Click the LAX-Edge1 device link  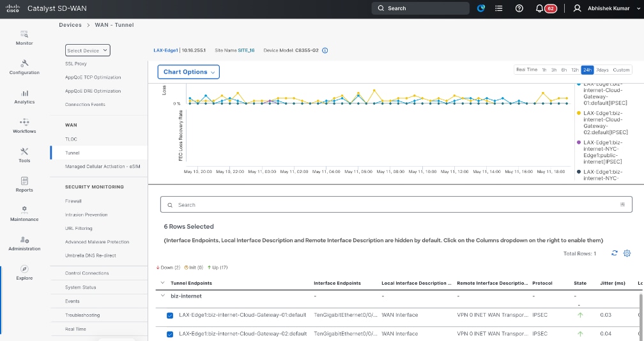click(165, 50)
